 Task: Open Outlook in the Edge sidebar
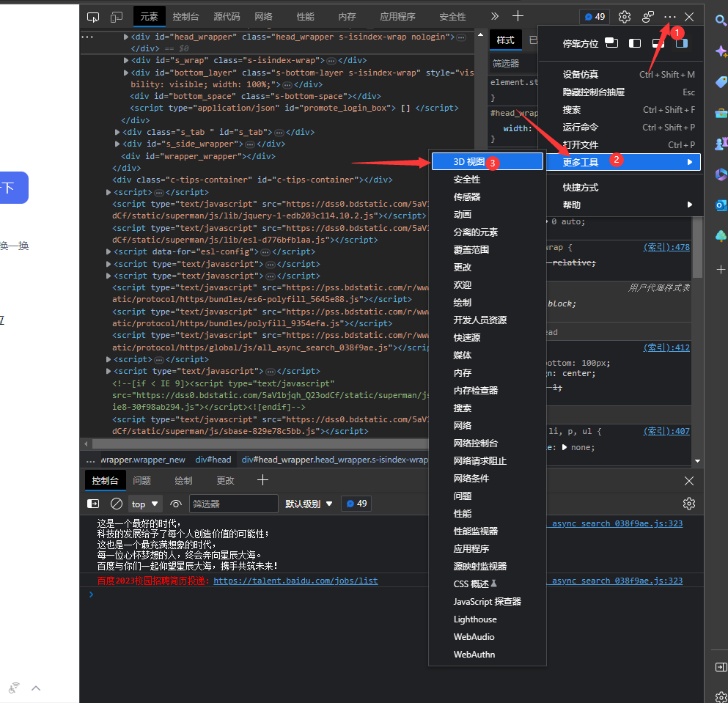(721, 205)
